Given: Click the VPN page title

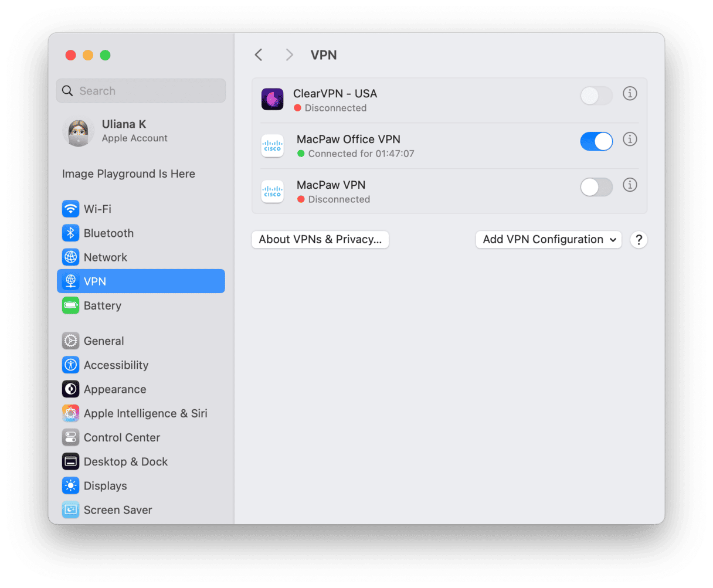Looking at the screenshot, I should (324, 55).
